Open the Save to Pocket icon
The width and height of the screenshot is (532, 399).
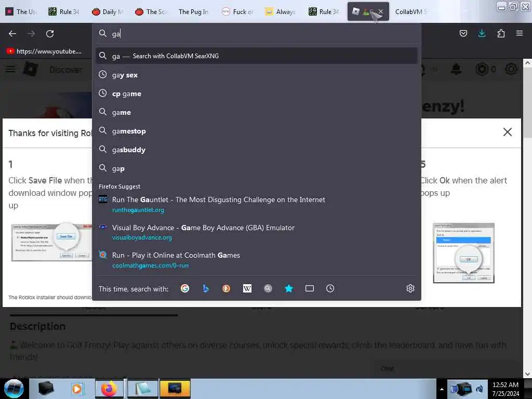coord(463,33)
